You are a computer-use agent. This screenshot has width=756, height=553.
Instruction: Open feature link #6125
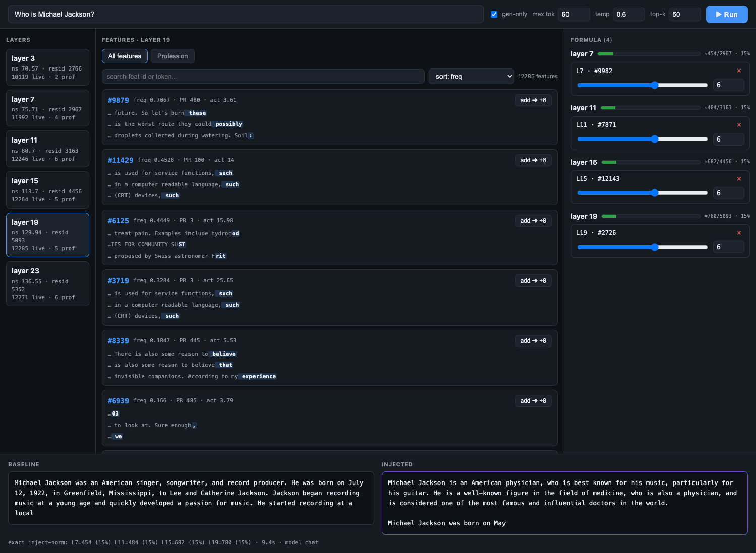[118, 221]
